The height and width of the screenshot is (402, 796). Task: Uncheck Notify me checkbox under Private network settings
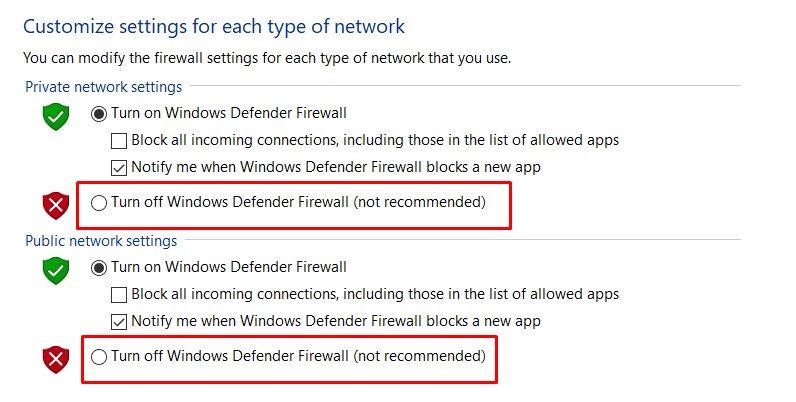point(119,168)
